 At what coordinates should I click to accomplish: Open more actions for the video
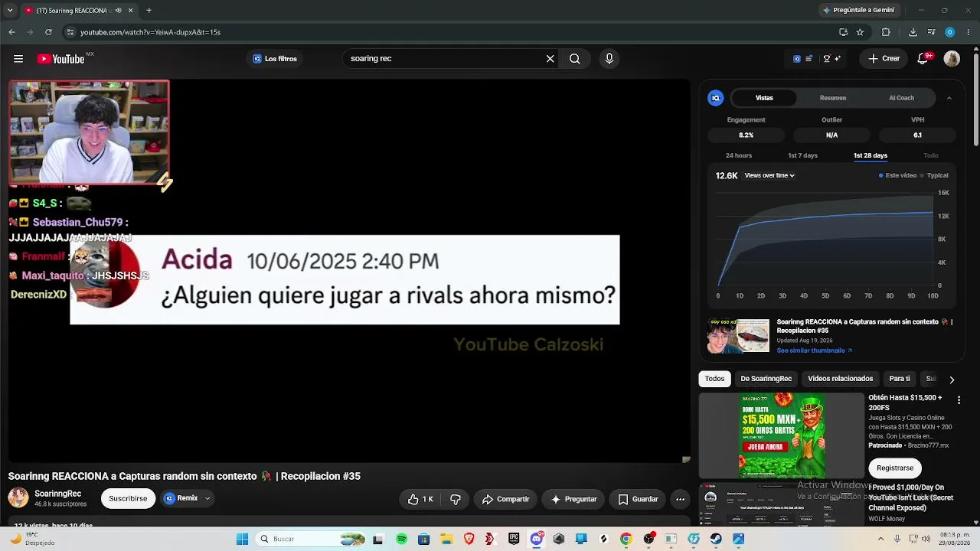point(680,499)
